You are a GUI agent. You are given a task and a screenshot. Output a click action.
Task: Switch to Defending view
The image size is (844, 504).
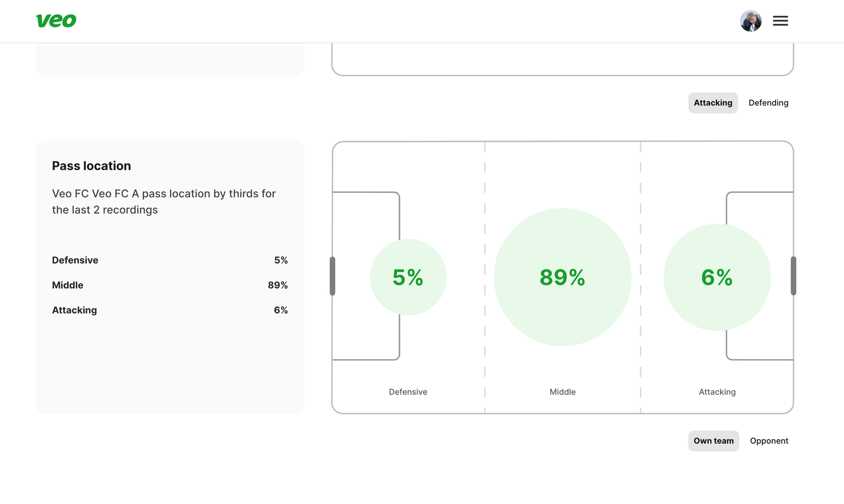point(768,103)
